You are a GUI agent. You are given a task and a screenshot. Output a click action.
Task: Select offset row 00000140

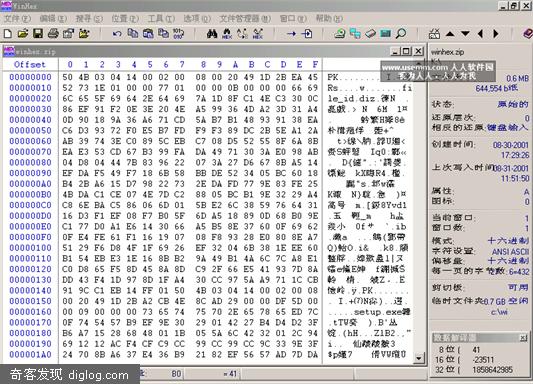[30, 291]
